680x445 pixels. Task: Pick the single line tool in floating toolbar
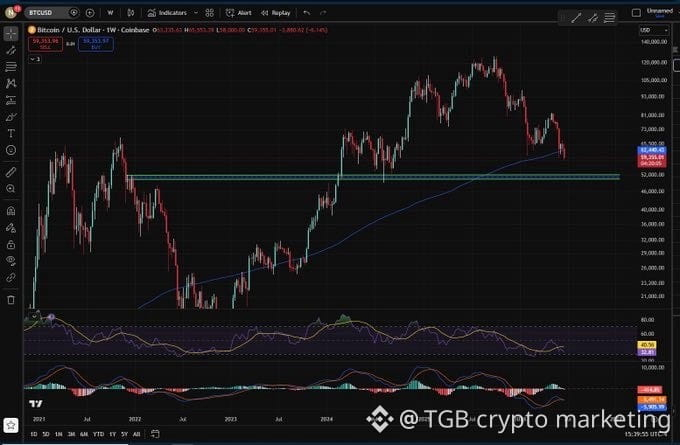coord(576,18)
